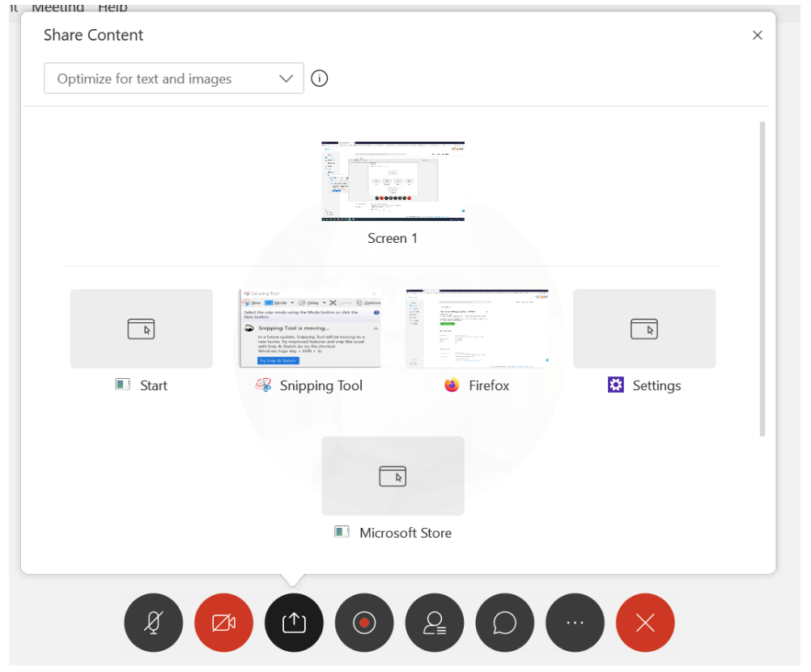
Task: Choose the Start window to share
Action: coord(142,329)
